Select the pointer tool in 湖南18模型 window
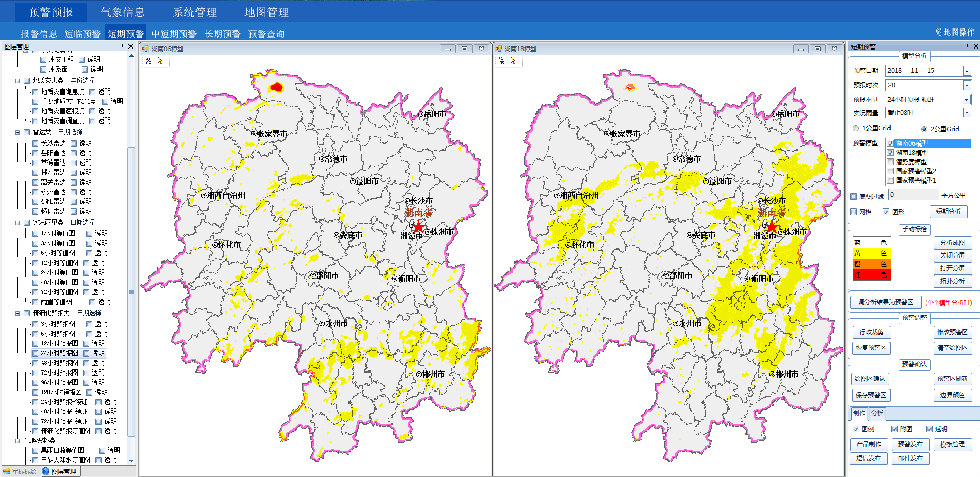 [513, 61]
